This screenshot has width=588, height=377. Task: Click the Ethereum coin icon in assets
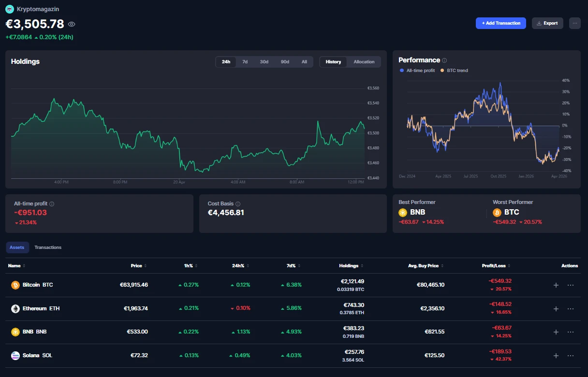pyautogui.click(x=15, y=308)
